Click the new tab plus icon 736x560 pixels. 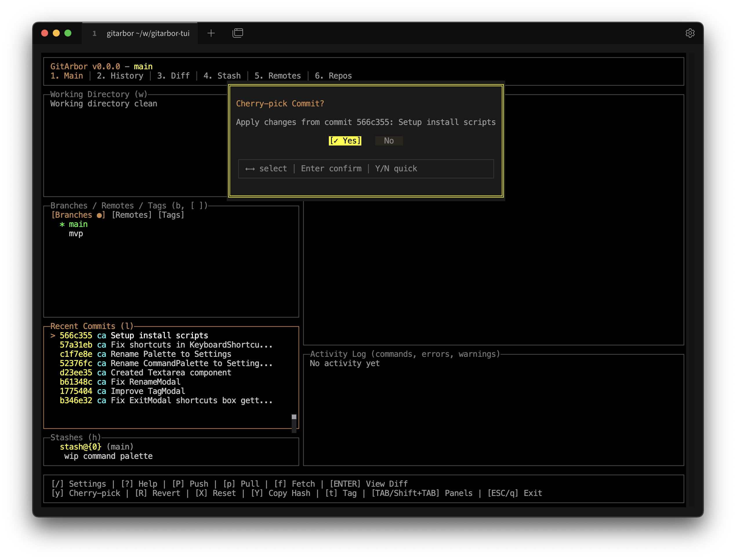tap(211, 33)
